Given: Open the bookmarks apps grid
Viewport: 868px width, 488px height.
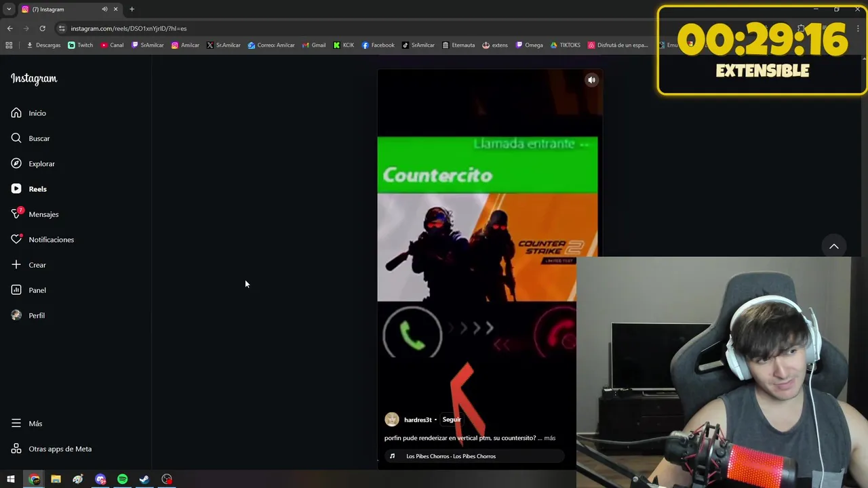Looking at the screenshot, I should click(x=9, y=45).
